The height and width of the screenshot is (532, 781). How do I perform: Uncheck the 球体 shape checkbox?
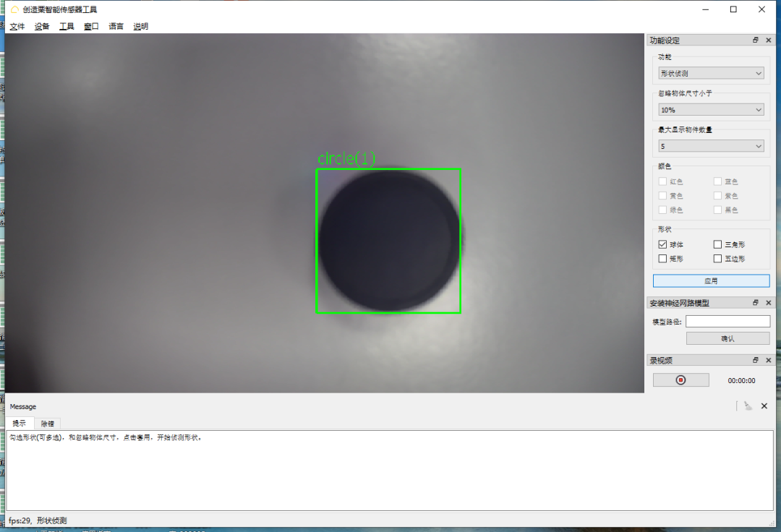[663, 245]
